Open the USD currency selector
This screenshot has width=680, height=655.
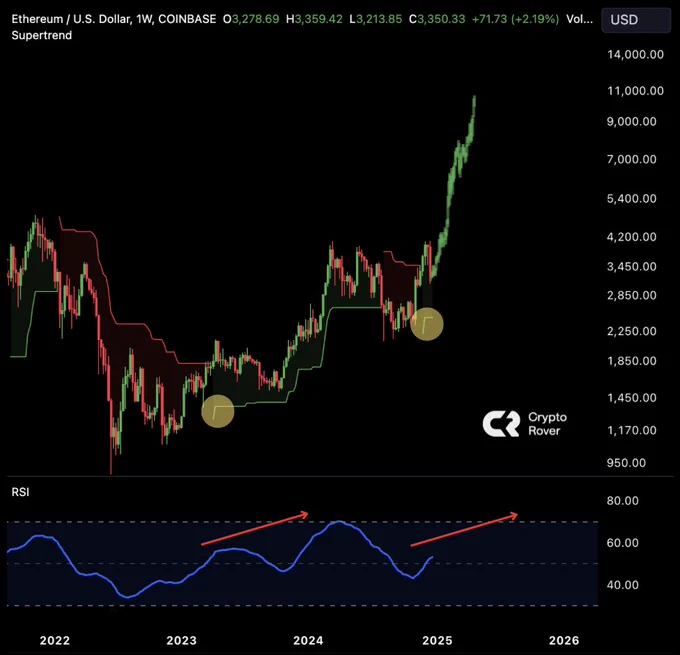tap(636, 20)
